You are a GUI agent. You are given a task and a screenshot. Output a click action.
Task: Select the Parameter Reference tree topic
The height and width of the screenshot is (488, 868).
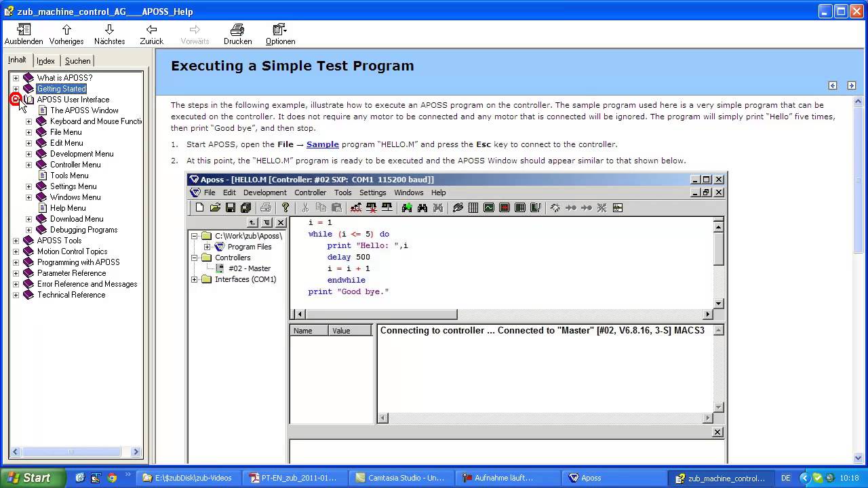[71, 273]
